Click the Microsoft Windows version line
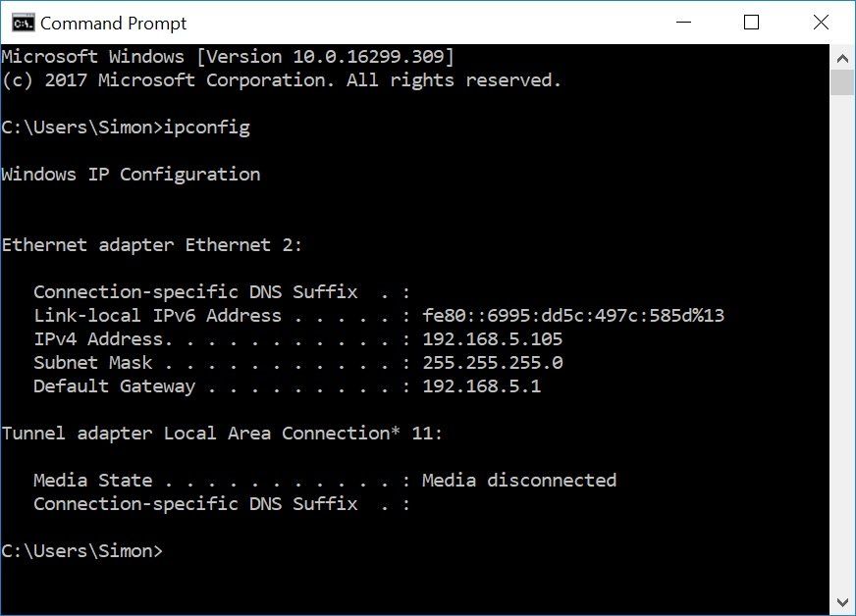The height and width of the screenshot is (616, 856). point(226,56)
